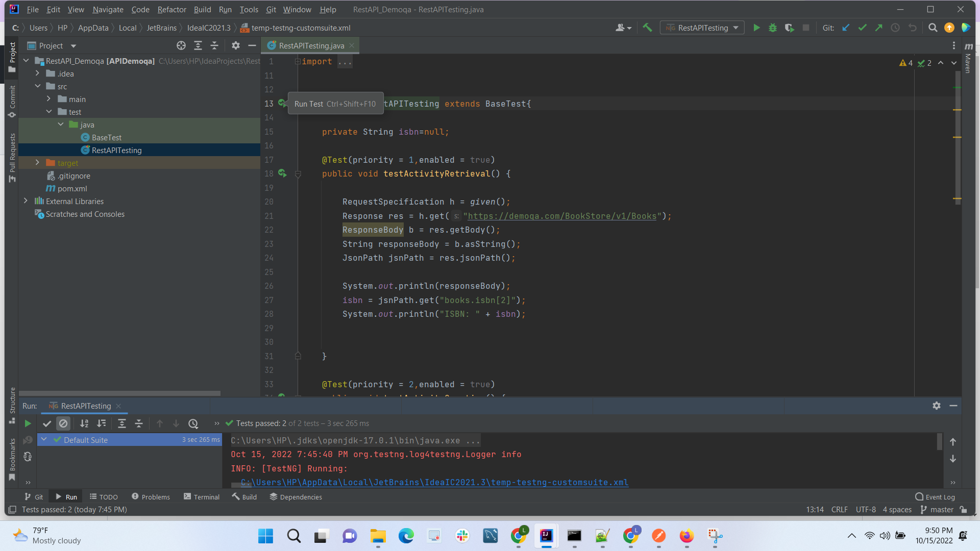Click IDE updates orange arrow icon
This screenshot has width=980, height=551.
[949, 28]
